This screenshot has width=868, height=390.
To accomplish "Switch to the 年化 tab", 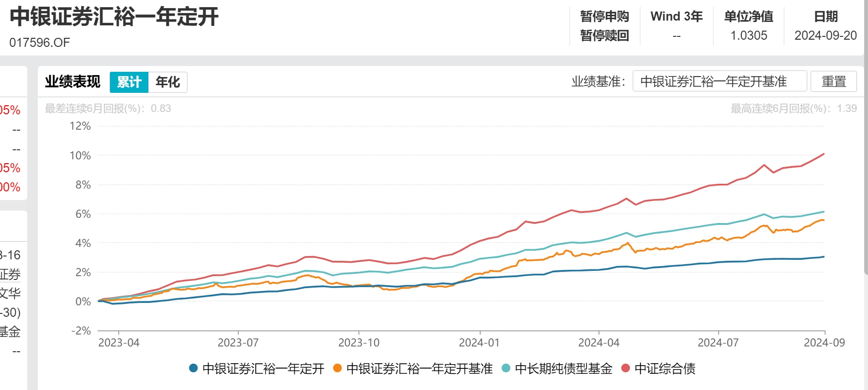I will click(166, 82).
